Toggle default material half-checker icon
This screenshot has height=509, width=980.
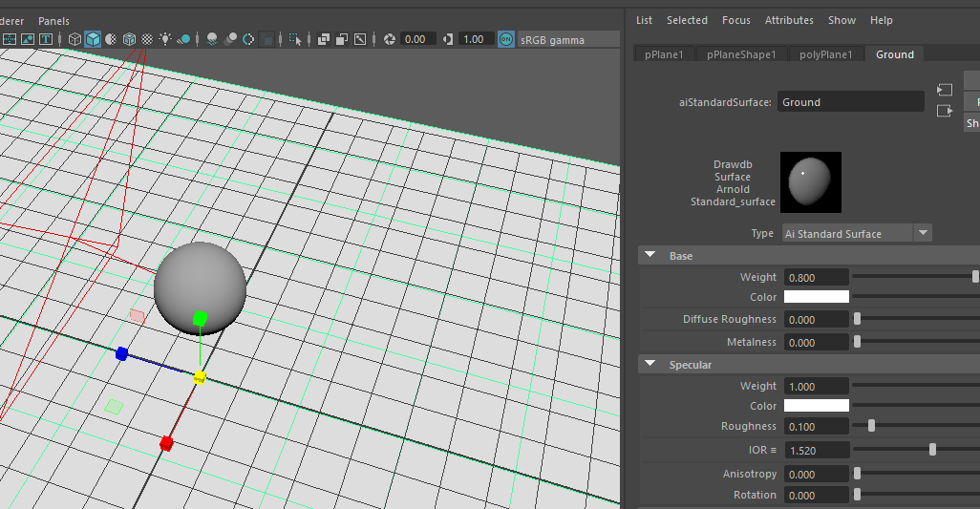click(x=111, y=39)
